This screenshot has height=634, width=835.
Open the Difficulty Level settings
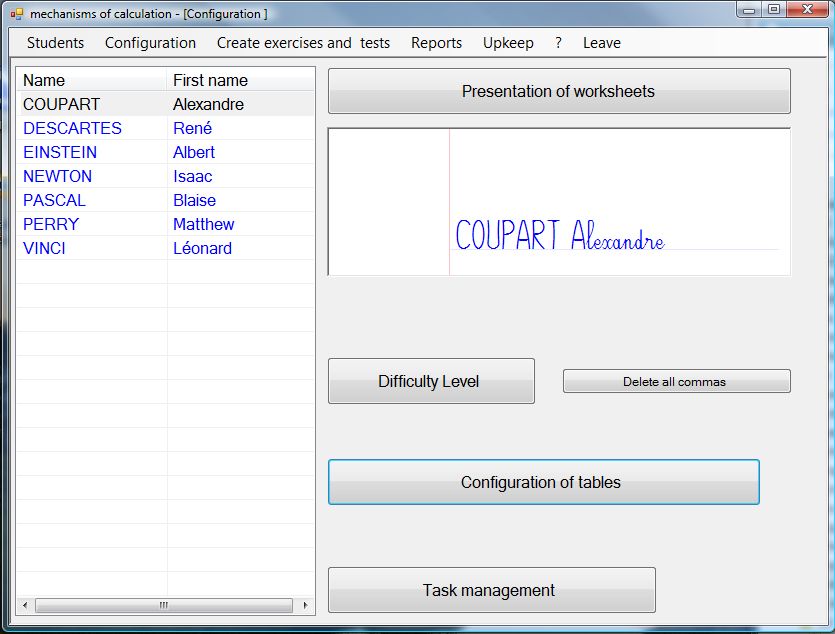(x=431, y=381)
